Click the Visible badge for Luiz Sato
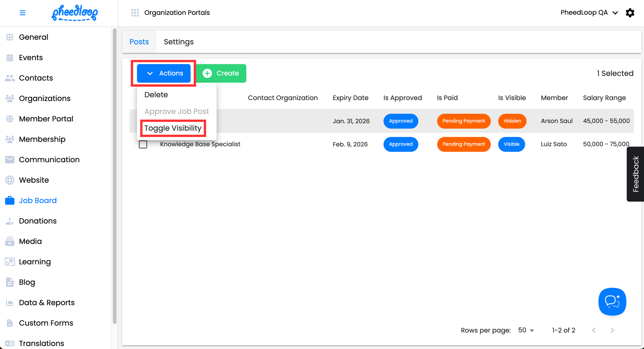This screenshot has width=644, height=349. point(511,144)
